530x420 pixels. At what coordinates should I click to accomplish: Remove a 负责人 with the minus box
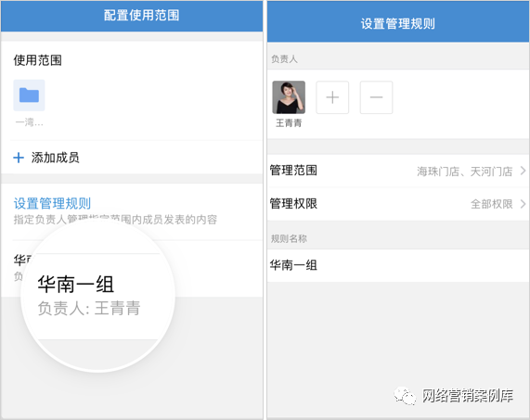376,97
